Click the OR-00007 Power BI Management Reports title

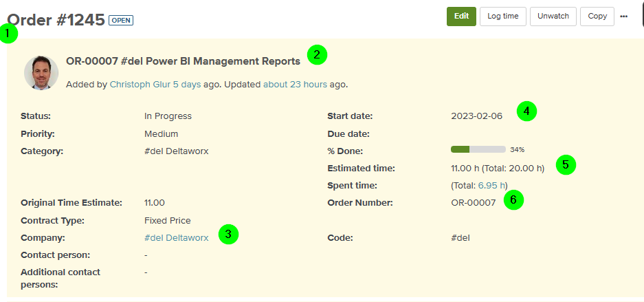184,62
